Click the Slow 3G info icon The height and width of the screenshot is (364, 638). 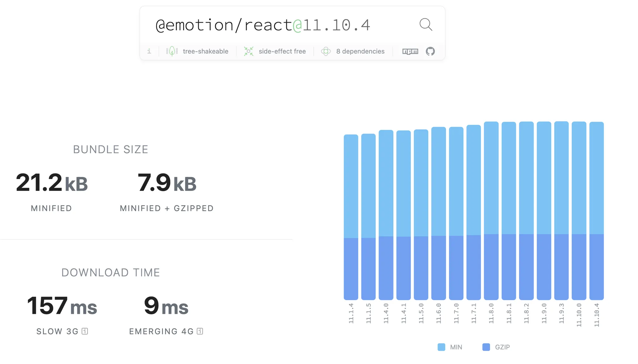(x=85, y=331)
